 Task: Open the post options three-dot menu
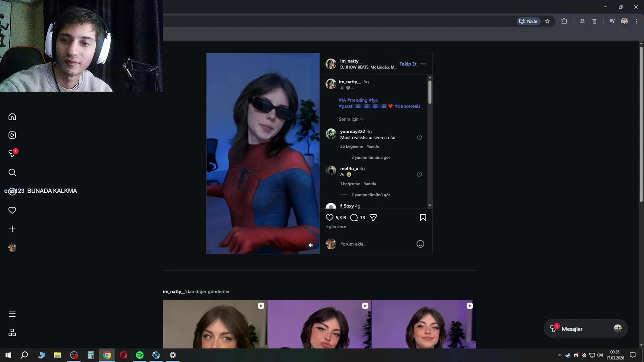[423, 64]
